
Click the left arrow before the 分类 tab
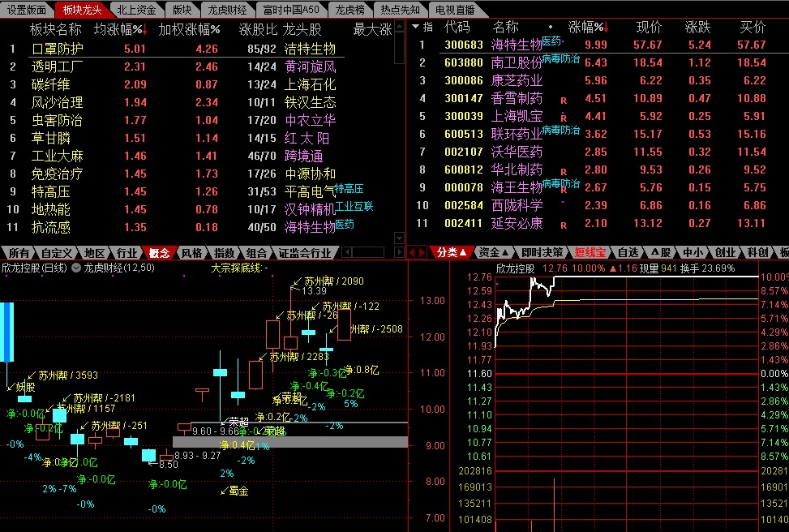413,253
